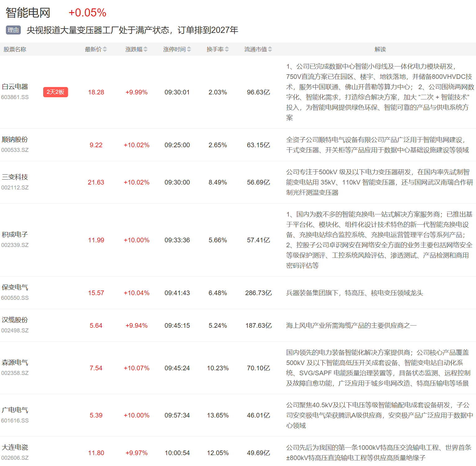Click the 解读 column header

[x=380, y=49]
